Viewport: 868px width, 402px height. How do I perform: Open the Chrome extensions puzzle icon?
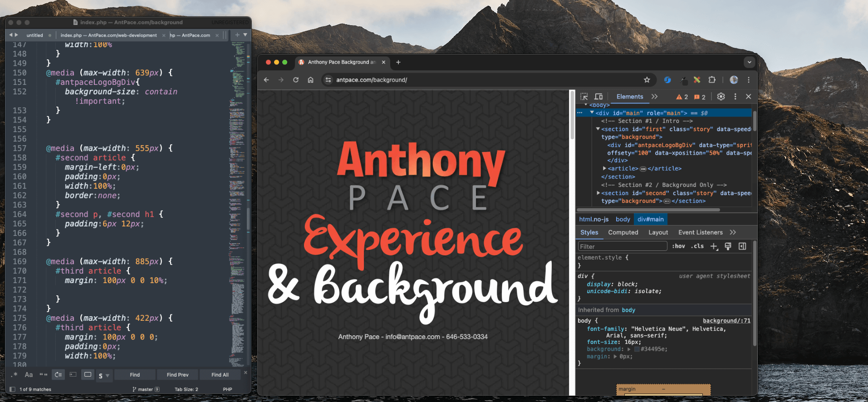click(x=712, y=80)
